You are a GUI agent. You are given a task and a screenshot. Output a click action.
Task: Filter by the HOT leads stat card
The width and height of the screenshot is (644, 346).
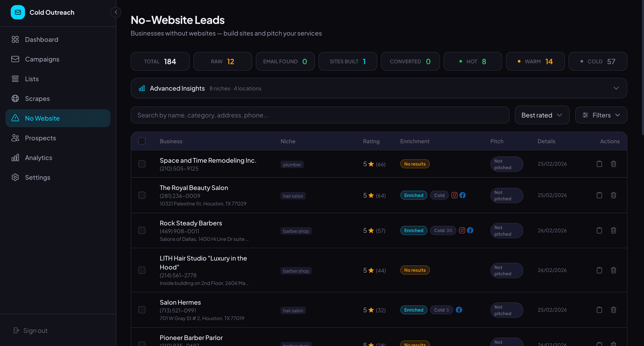tap(472, 61)
